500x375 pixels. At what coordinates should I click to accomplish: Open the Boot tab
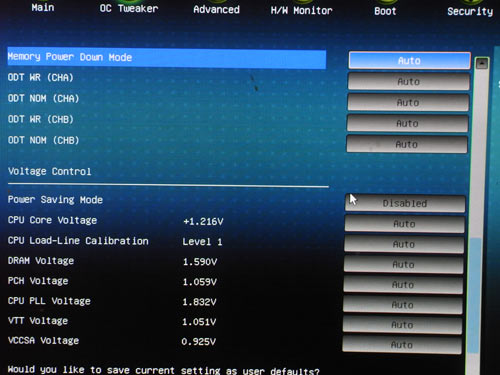pyautogui.click(x=385, y=11)
